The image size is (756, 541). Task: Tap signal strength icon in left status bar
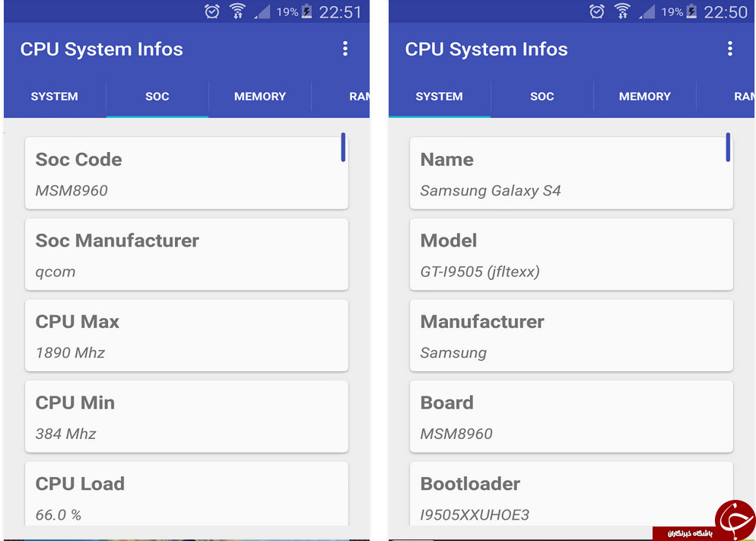262,11
